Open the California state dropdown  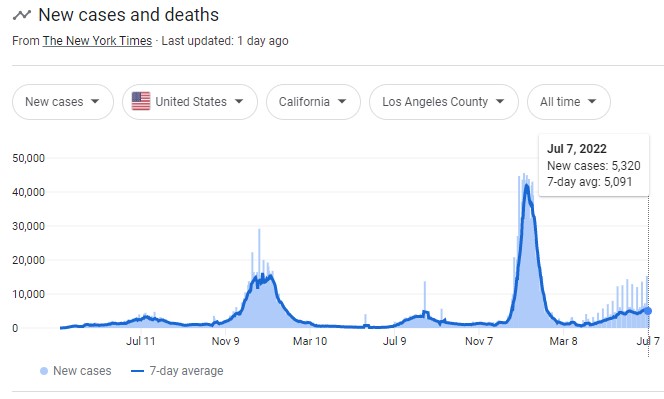pos(313,102)
